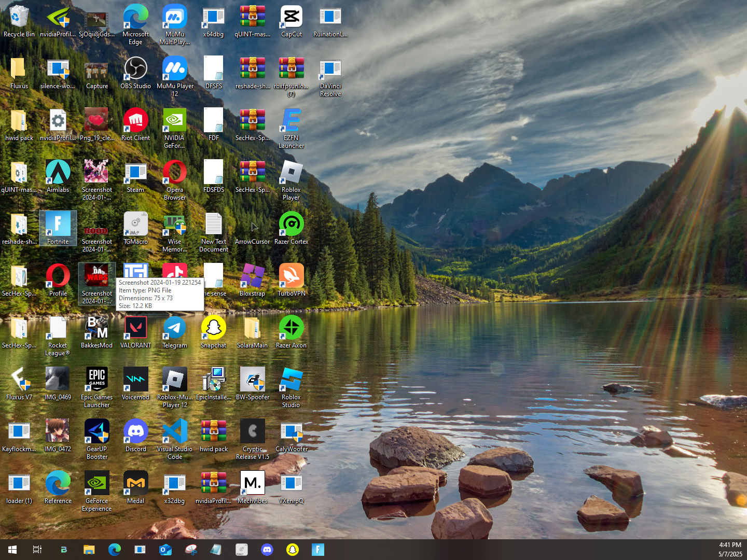The width and height of the screenshot is (747, 560).
Task: Open the Windows Start menu
Action: coord(12,550)
